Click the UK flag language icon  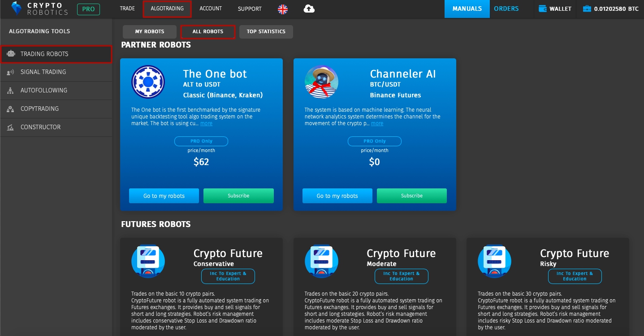pyautogui.click(x=283, y=9)
